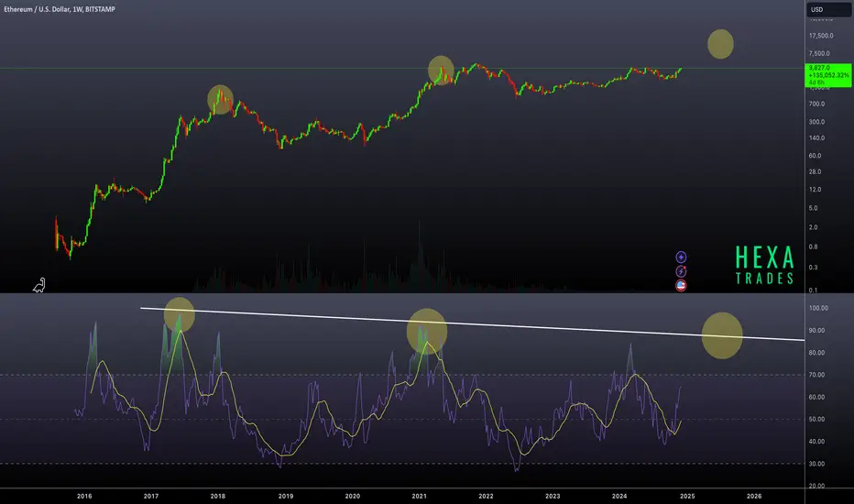The width and height of the screenshot is (854, 504).
Task: Click the 28.0 price scale label
Action: (x=815, y=171)
